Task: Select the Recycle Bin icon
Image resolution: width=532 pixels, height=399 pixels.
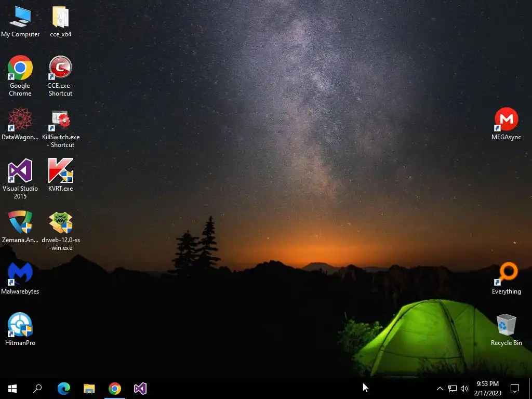Action: 506,329
